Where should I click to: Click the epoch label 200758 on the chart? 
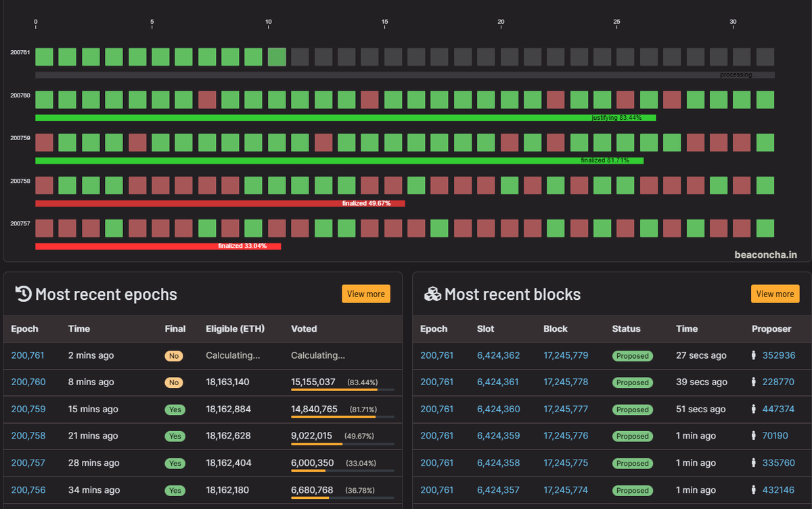tap(20, 181)
